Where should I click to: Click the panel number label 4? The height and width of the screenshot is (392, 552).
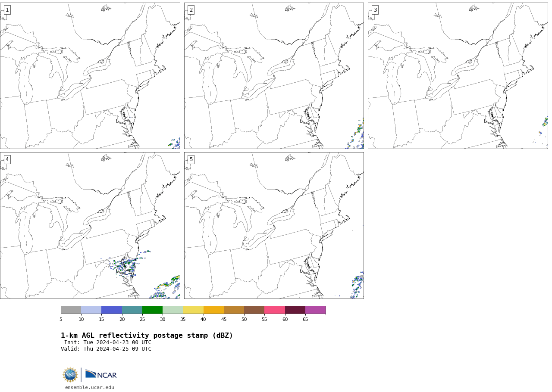point(7,159)
